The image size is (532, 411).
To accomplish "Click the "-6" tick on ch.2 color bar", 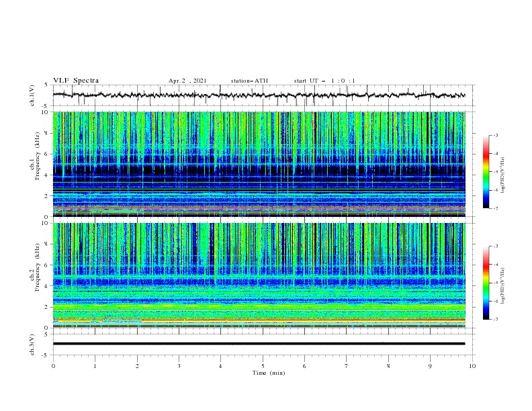I will coord(495,301).
